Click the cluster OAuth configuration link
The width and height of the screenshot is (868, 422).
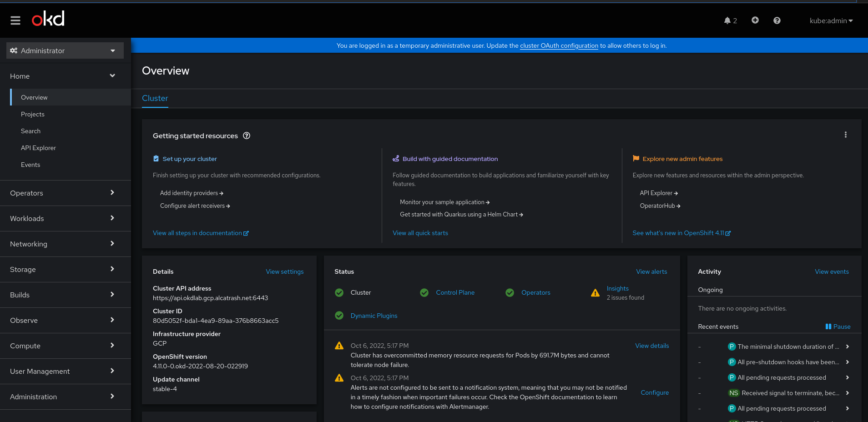(559, 45)
